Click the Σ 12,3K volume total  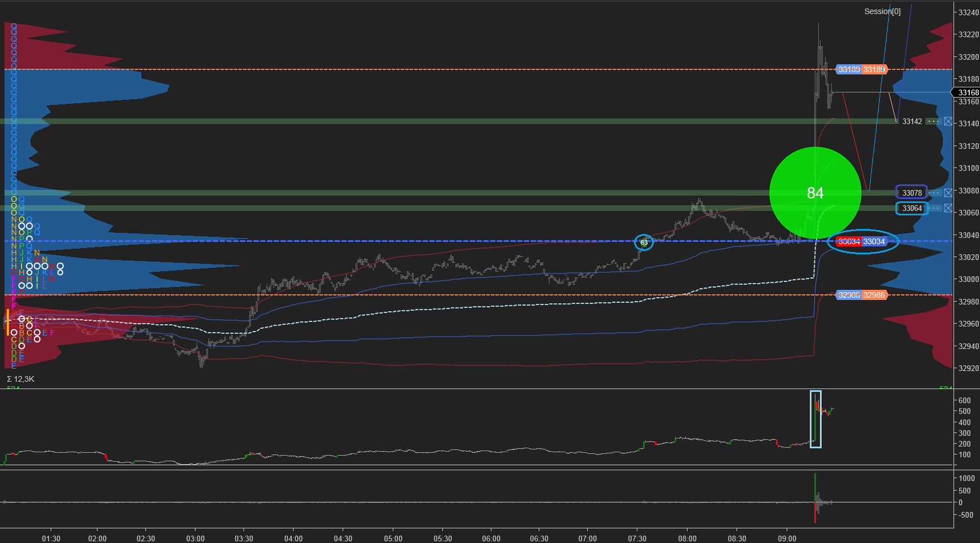[x=21, y=379]
